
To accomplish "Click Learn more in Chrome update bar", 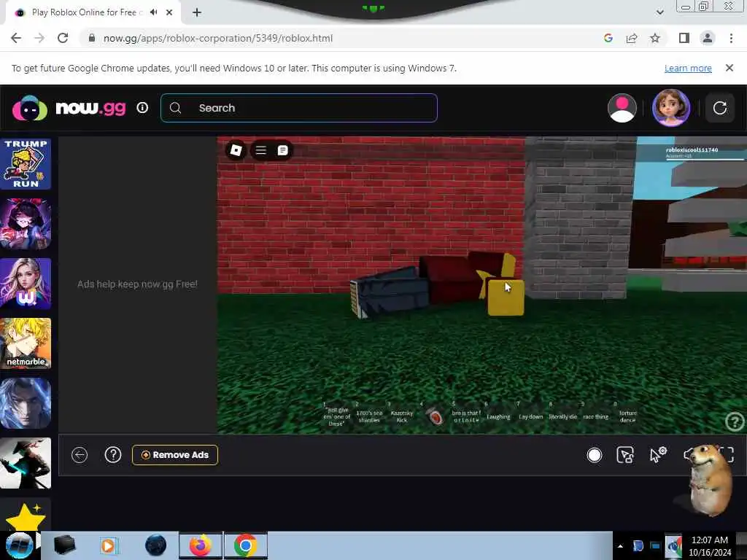I will (x=688, y=68).
